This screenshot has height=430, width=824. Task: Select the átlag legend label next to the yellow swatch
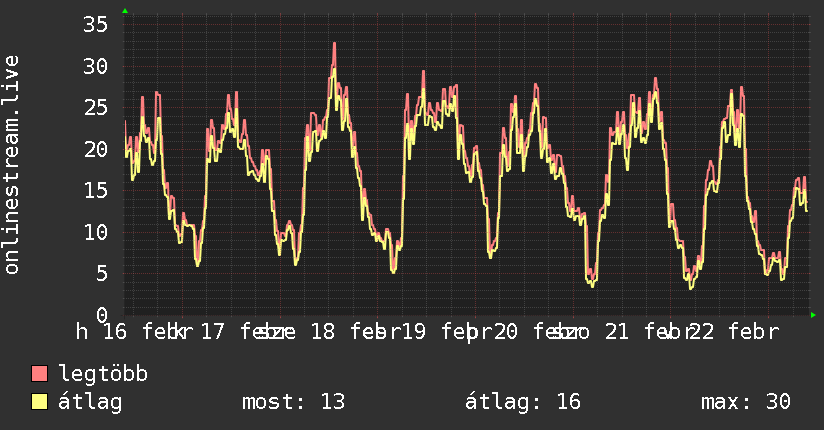90,402
